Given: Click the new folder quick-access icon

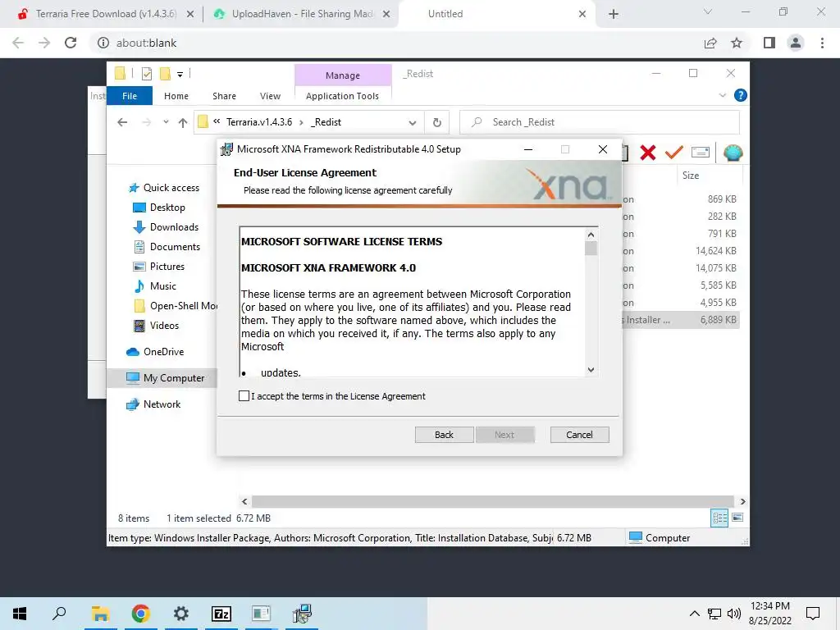Looking at the screenshot, I should [165, 73].
